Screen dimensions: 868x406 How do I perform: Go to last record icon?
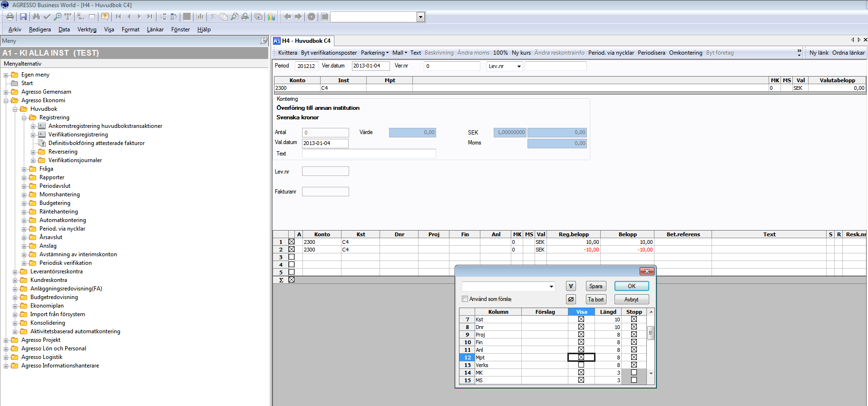pos(150,17)
